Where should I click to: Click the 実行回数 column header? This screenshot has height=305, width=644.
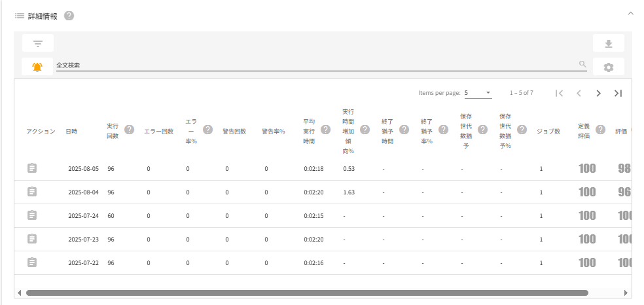tap(113, 132)
